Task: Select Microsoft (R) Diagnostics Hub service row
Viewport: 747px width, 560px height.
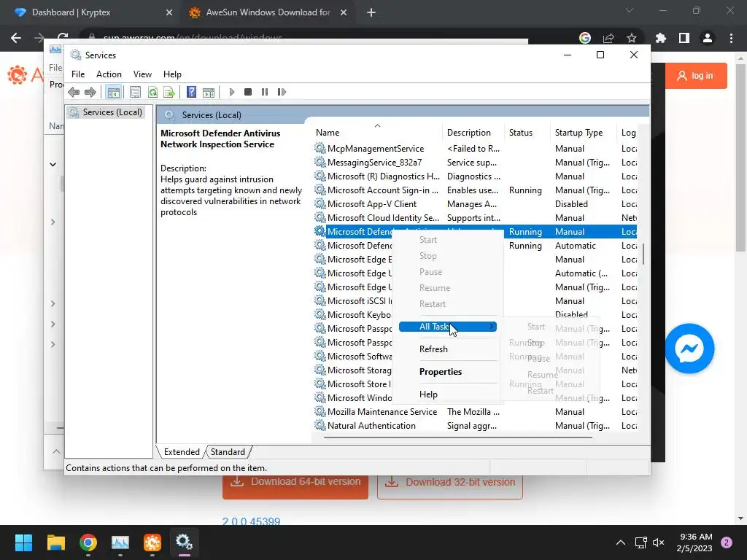Action: tap(475, 176)
